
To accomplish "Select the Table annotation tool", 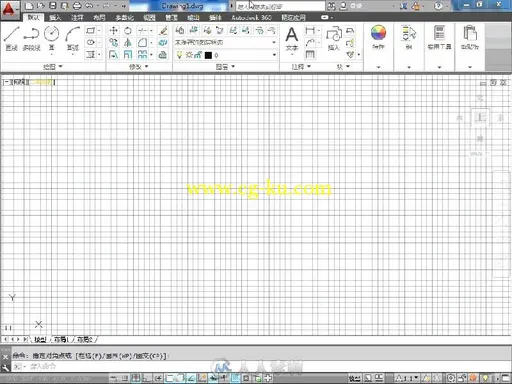I will pyautogui.click(x=310, y=54).
